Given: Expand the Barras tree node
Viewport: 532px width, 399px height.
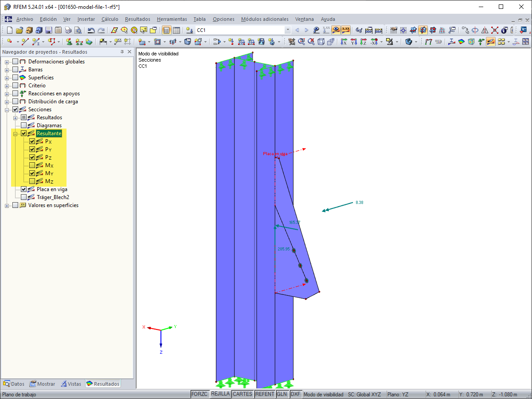Looking at the screenshot, I should (x=7, y=70).
